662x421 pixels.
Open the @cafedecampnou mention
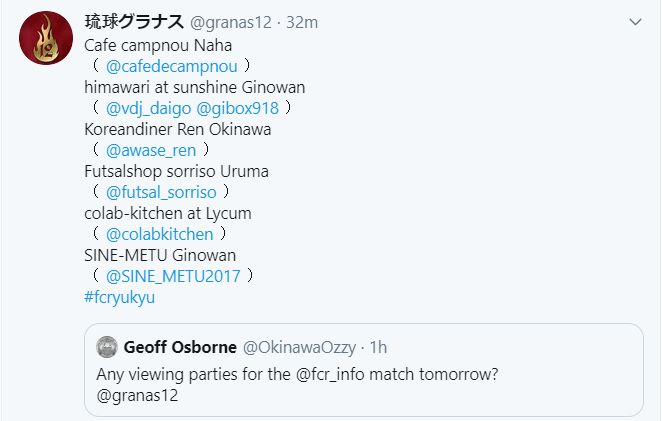tap(172, 66)
